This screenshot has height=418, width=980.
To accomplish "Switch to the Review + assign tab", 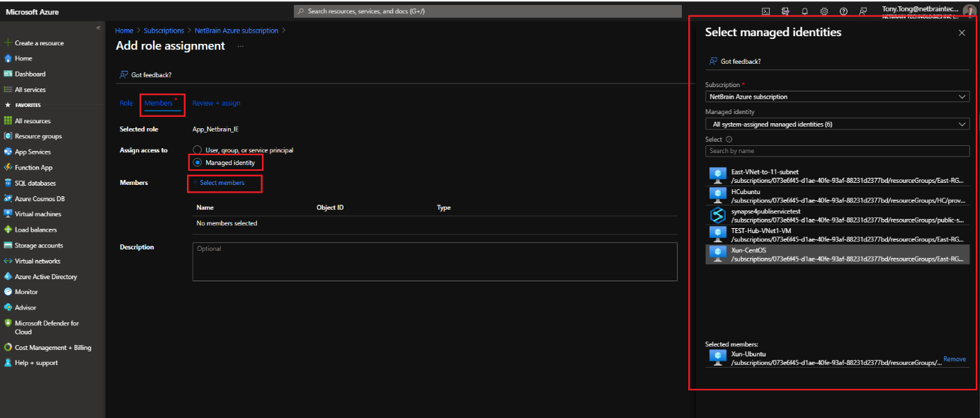I will [x=217, y=103].
